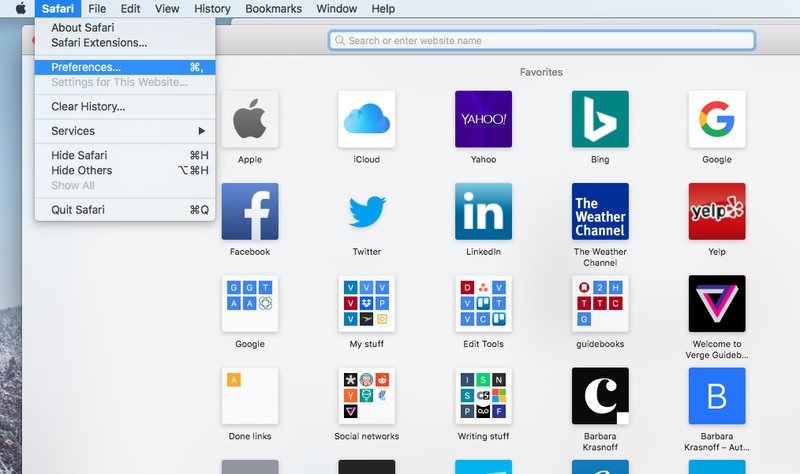This screenshot has height=474, width=800.
Task: Open the Writing stuff folder tile
Action: [483, 396]
